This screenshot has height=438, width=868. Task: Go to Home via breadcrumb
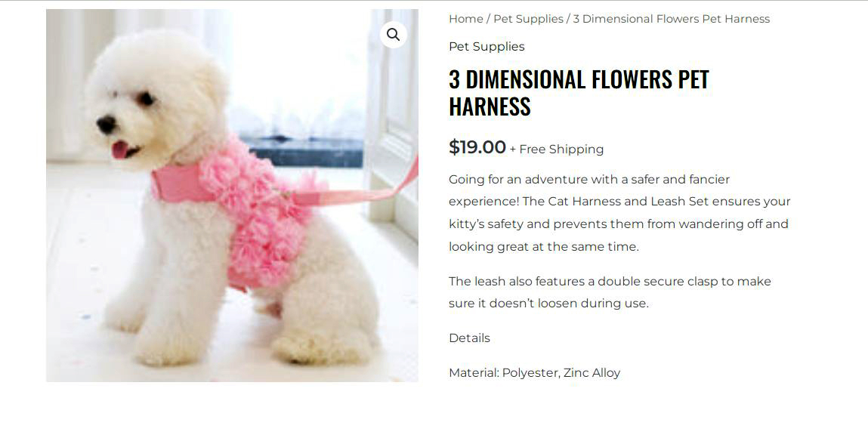[x=465, y=19]
